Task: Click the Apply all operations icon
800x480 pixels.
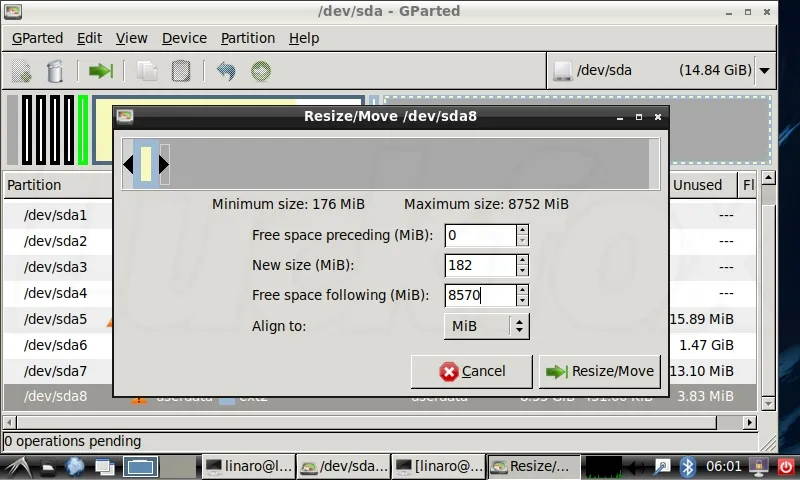Action: coord(261,71)
